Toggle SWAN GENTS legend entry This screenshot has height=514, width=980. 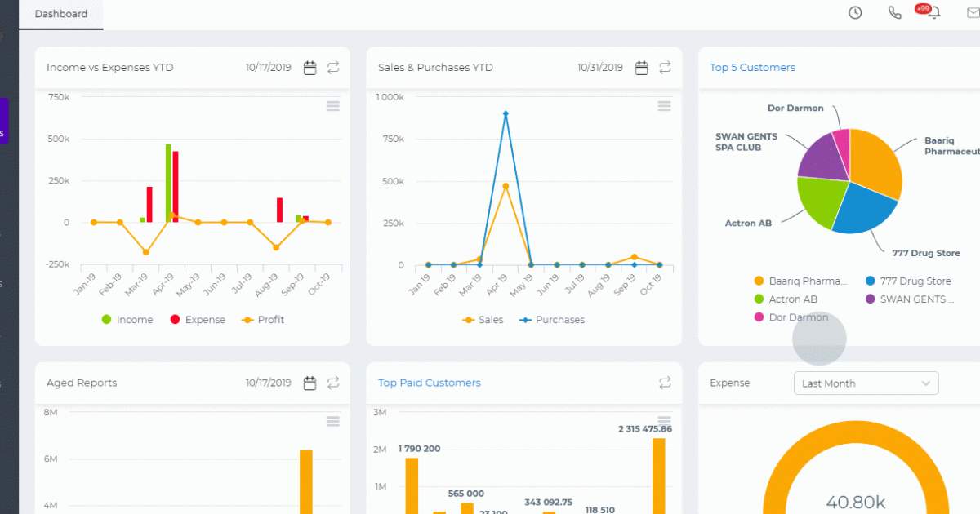click(x=910, y=299)
